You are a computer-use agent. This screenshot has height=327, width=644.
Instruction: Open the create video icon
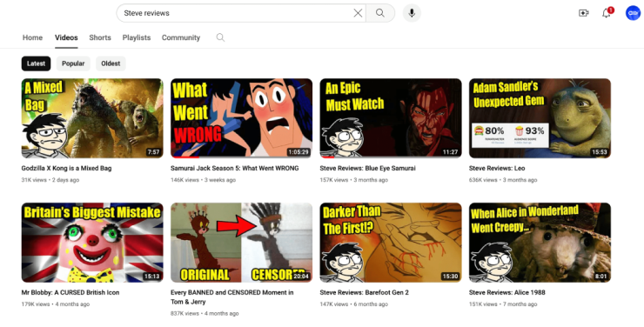click(584, 13)
